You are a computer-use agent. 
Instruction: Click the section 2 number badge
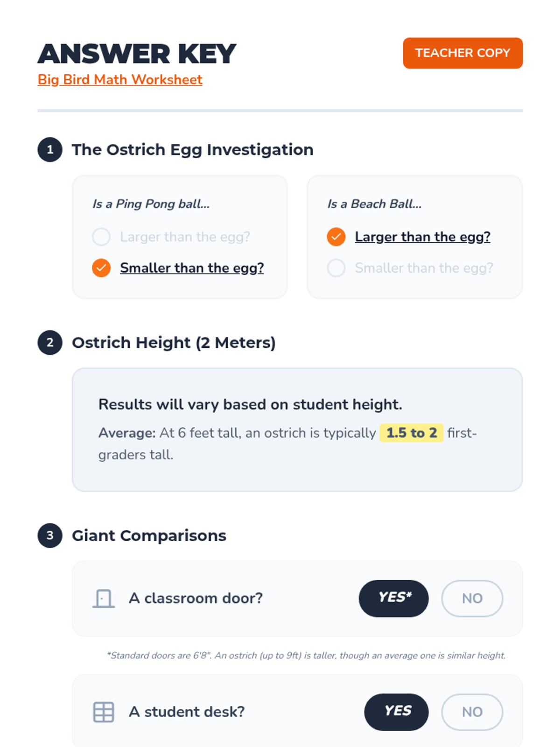(50, 343)
